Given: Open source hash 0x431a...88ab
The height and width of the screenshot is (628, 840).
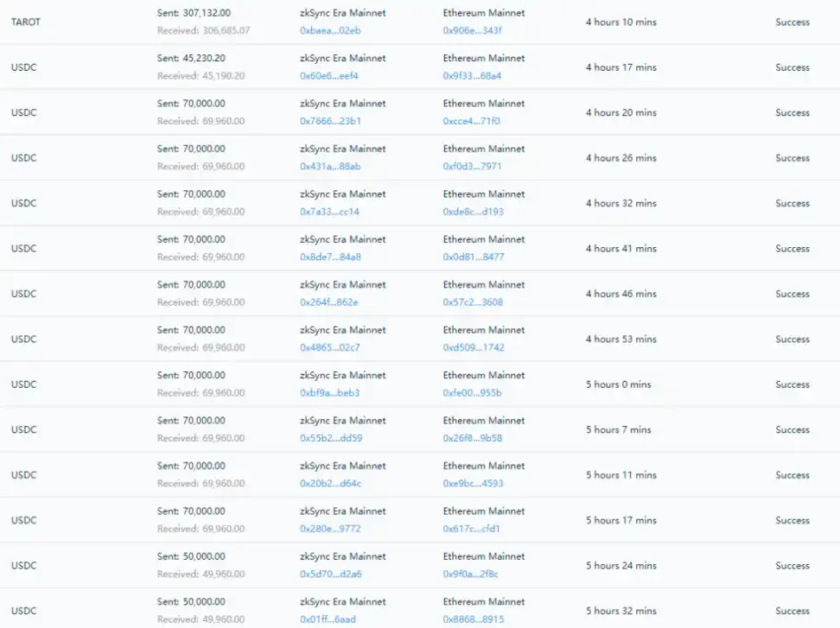Looking at the screenshot, I should 330,167.
